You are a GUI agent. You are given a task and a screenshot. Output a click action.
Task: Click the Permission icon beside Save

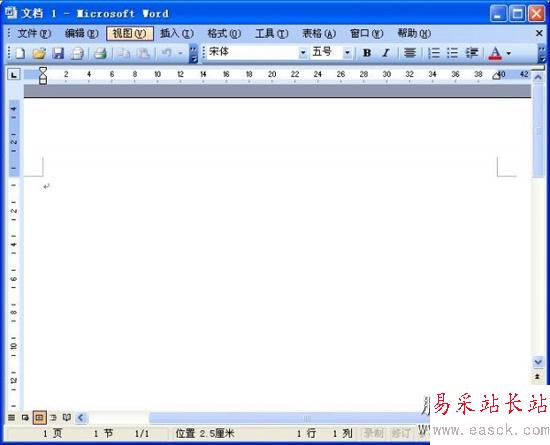point(77,53)
